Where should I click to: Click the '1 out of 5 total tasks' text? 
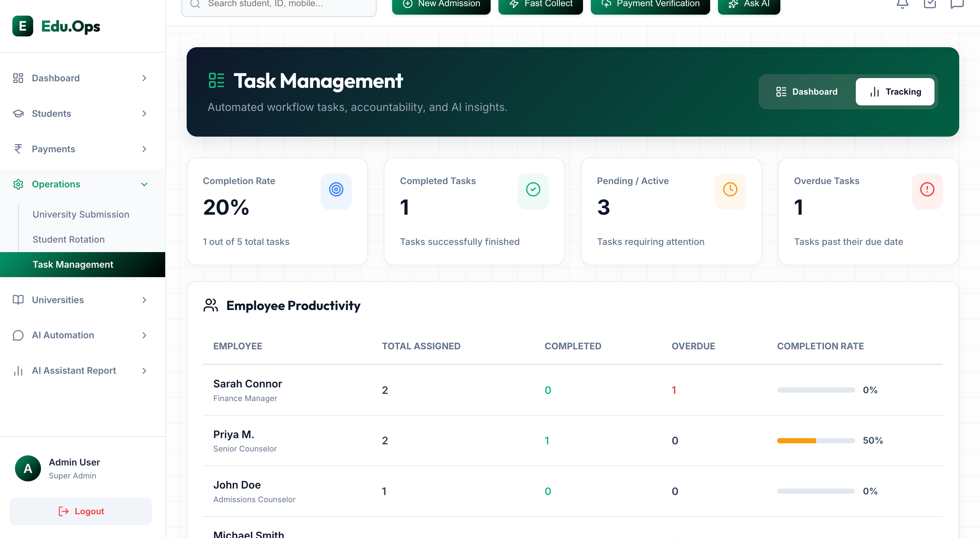point(246,242)
